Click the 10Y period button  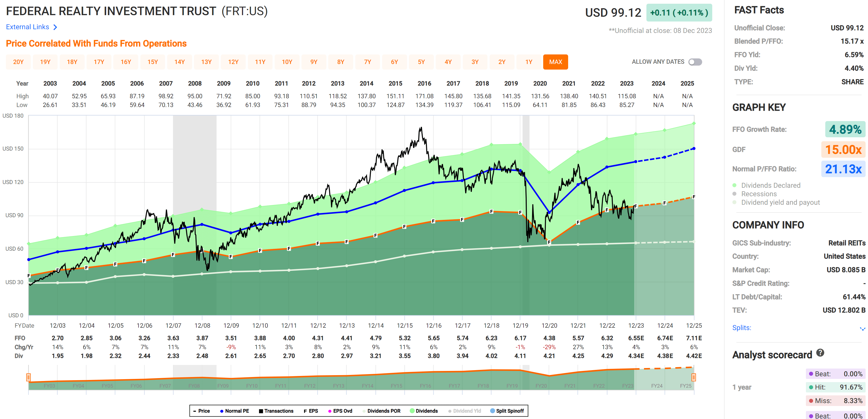coord(287,62)
